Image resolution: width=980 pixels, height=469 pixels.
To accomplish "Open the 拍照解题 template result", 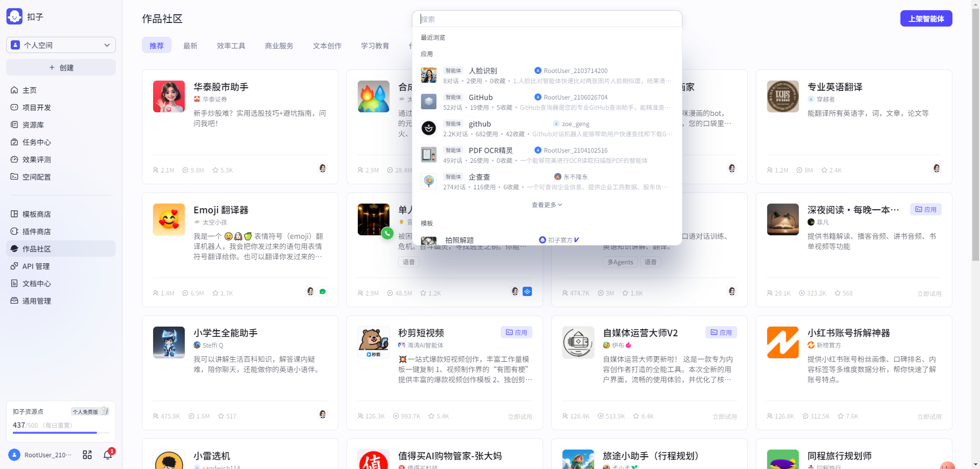I will 546,240.
